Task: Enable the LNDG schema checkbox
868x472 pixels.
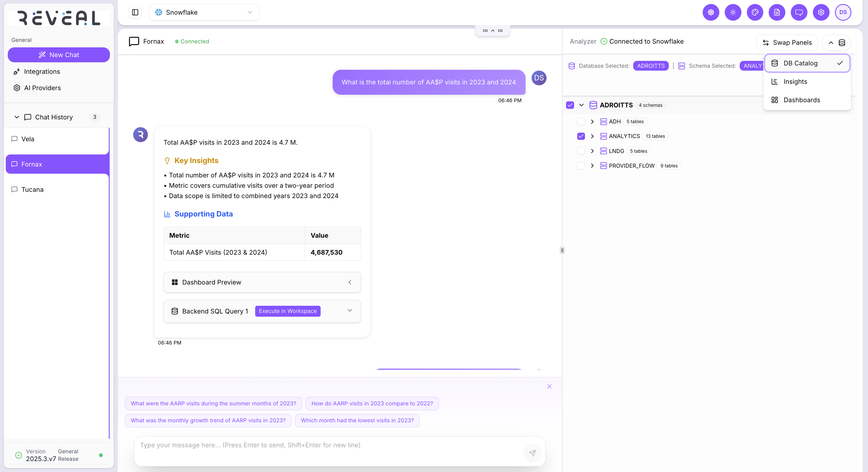Action: pyautogui.click(x=581, y=151)
